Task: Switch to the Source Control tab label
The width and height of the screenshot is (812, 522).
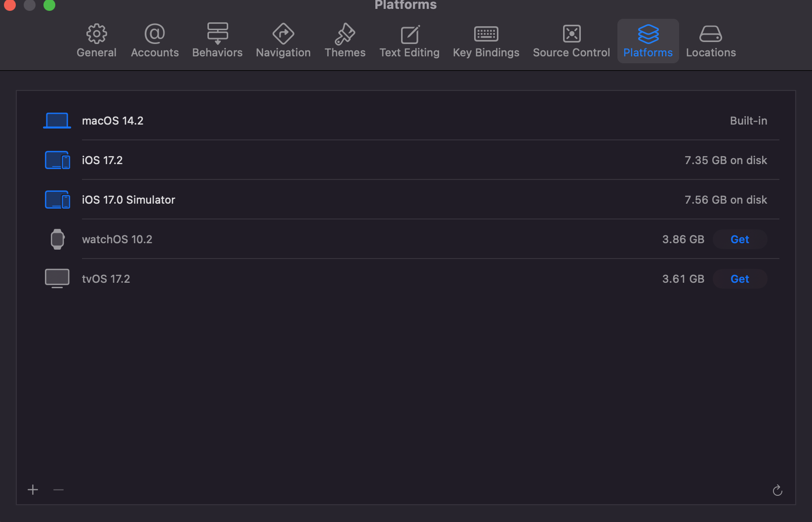Action: point(571,52)
